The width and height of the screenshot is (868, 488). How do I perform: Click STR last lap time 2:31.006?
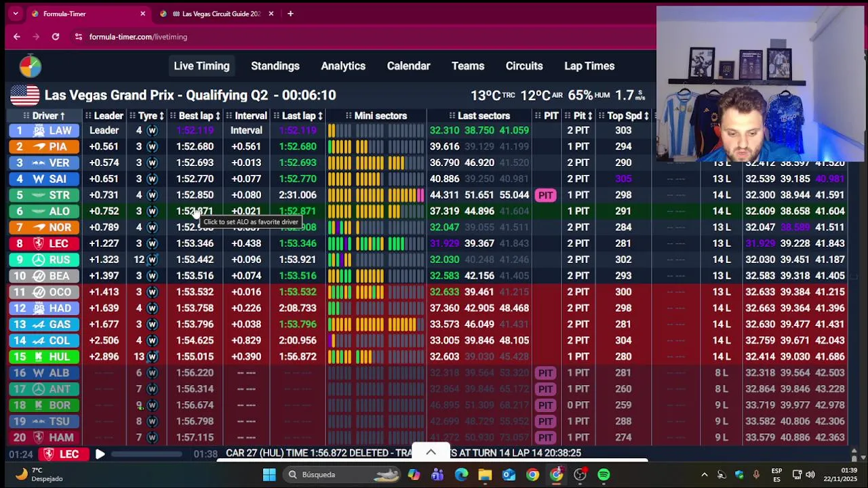(298, 195)
